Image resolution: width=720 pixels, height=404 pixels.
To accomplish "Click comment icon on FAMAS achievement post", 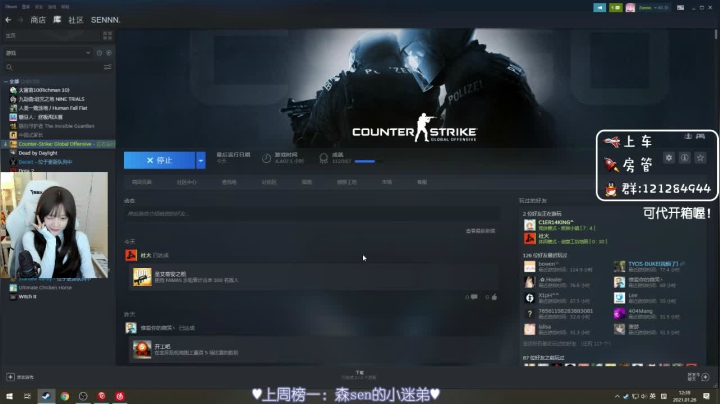I will click(x=474, y=297).
